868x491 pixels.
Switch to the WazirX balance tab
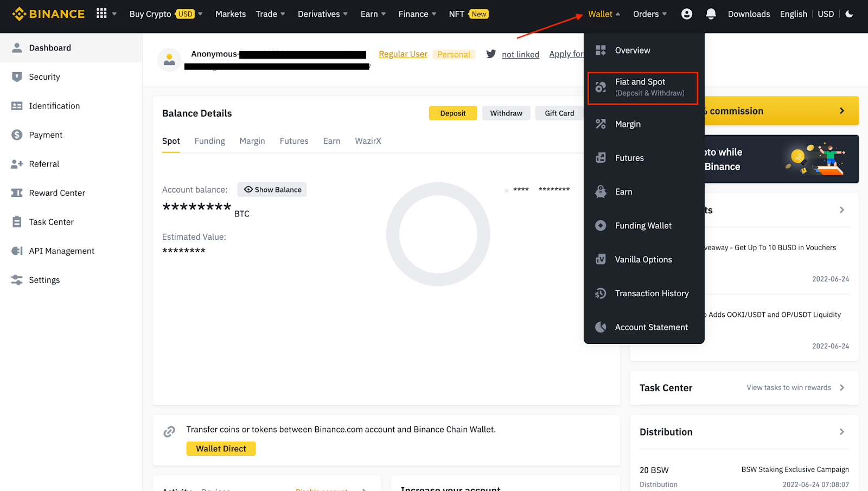click(x=368, y=141)
